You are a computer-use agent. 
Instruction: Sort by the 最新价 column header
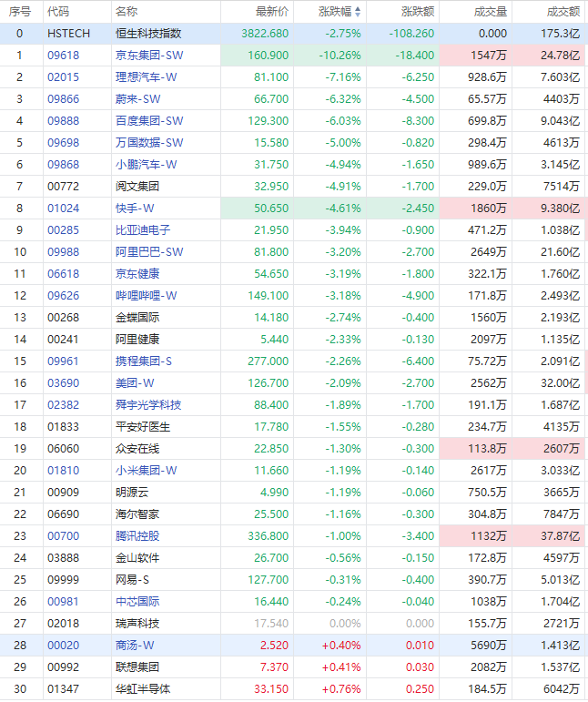point(272,12)
